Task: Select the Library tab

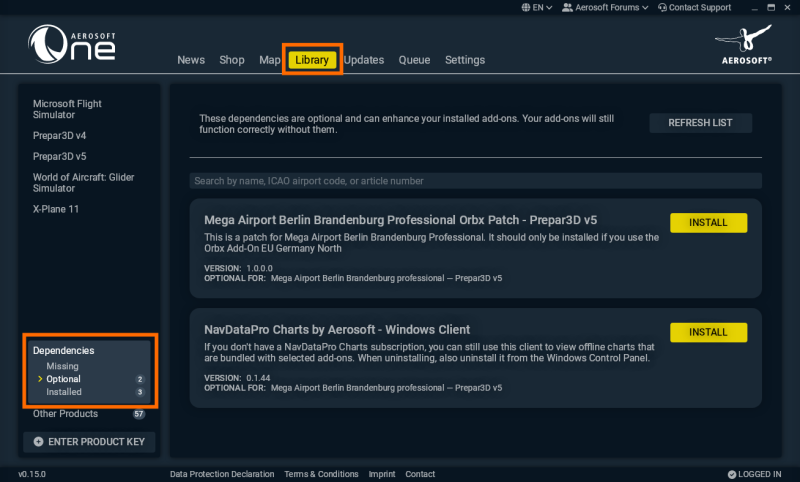Action: (312, 60)
